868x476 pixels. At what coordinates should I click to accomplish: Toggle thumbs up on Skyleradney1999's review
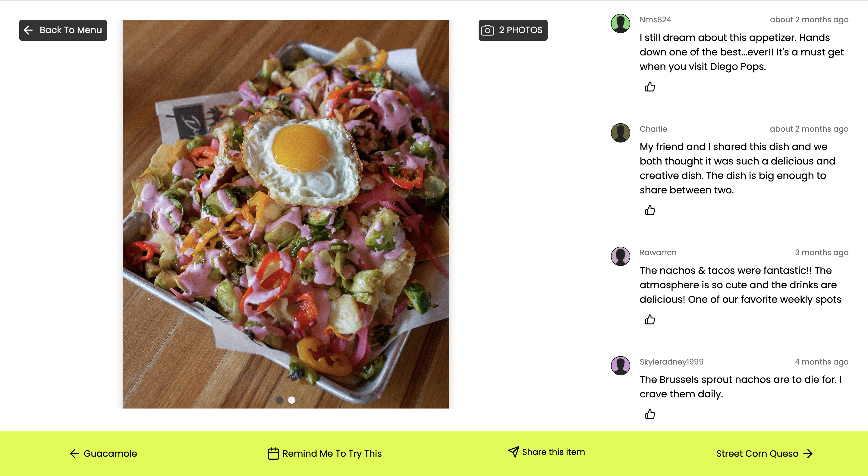coord(650,414)
